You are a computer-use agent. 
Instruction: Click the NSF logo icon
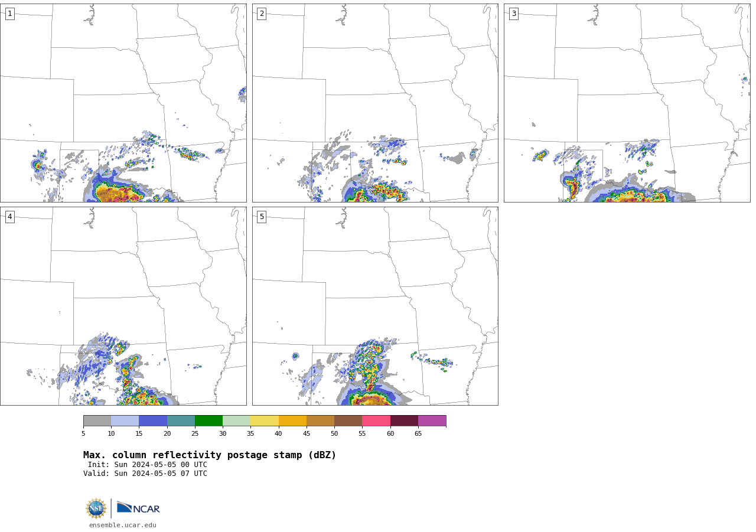96,508
